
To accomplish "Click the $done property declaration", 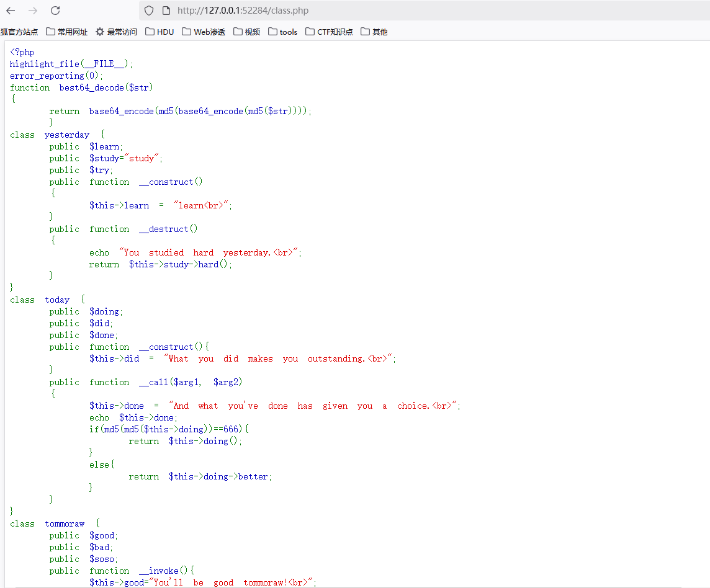I will [x=83, y=335].
